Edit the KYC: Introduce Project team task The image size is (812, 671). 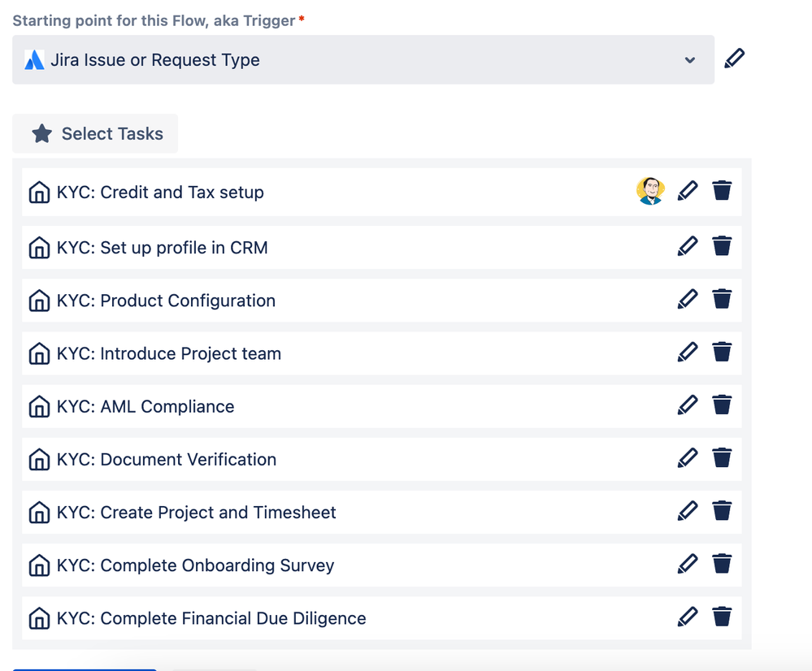(688, 352)
